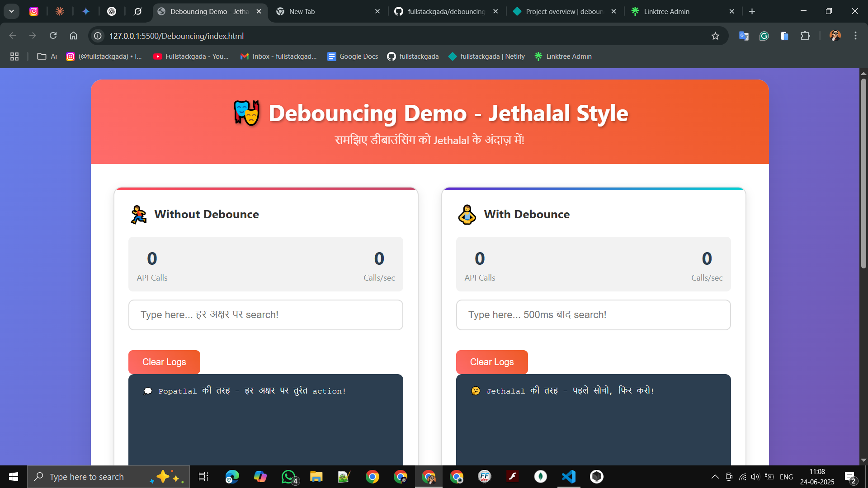Switch to Project overview Netlify tab
The height and width of the screenshot is (488, 868).
tap(564, 11)
